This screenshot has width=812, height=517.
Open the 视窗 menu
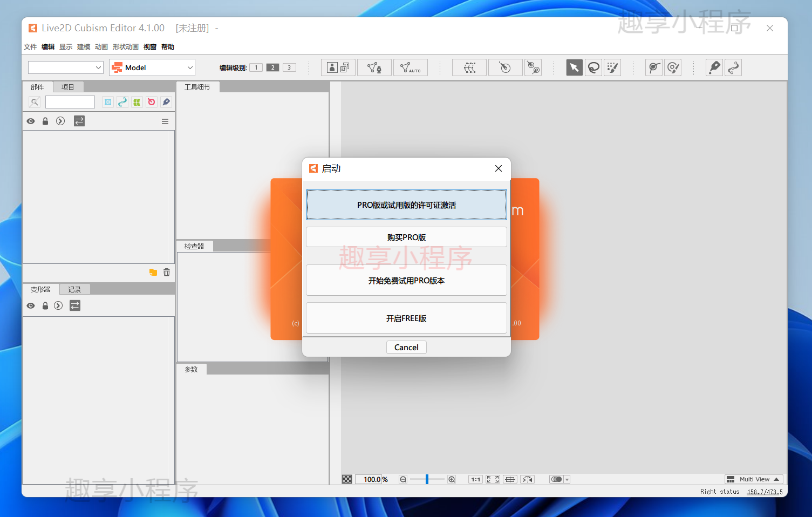click(150, 47)
